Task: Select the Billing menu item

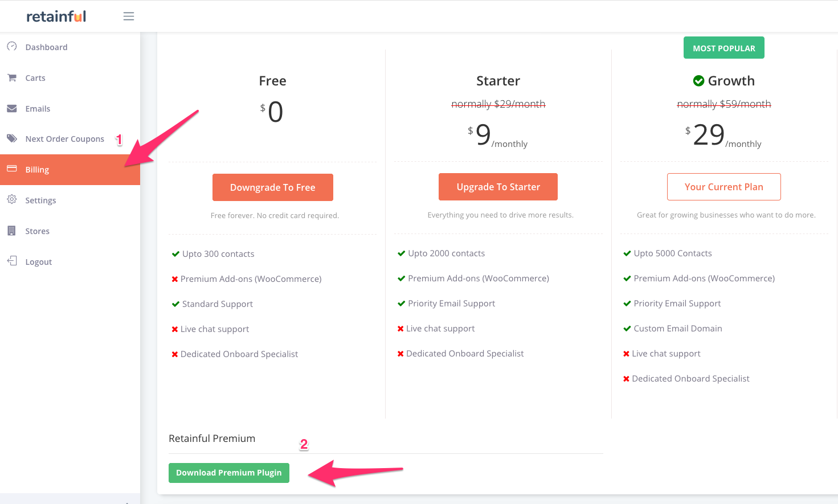Action: [70, 170]
